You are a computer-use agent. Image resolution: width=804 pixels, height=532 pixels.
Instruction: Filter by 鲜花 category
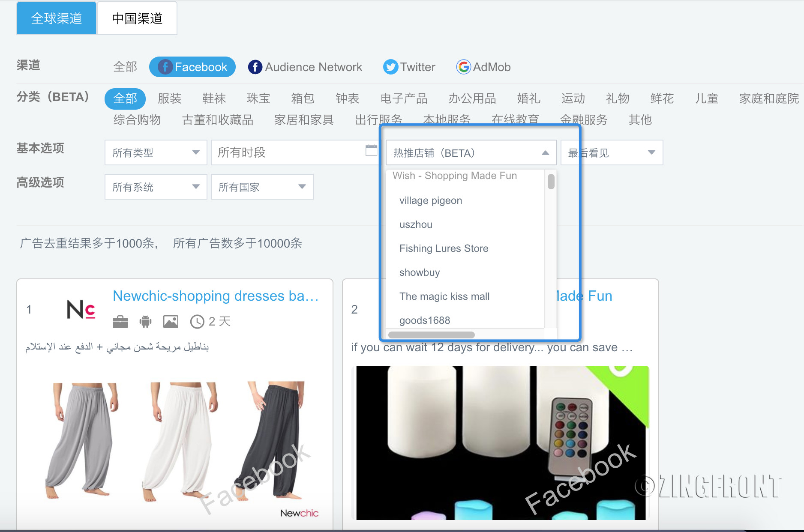pos(662,99)
